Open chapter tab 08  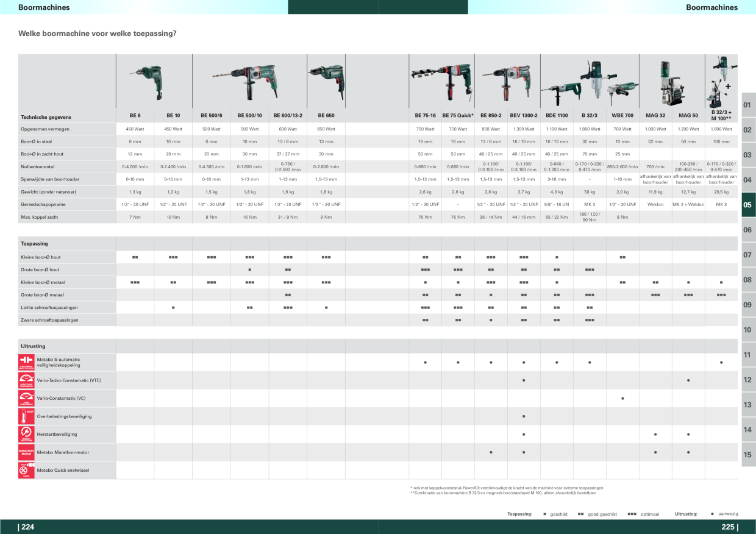(x=749, y=280)
